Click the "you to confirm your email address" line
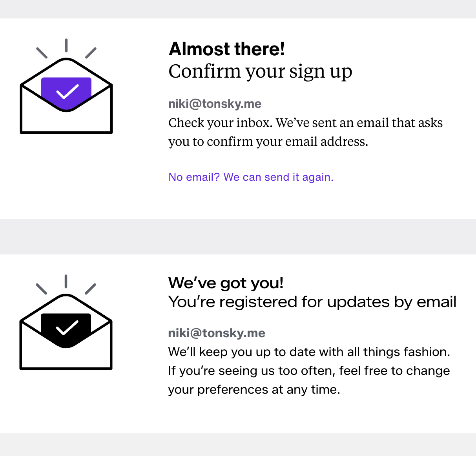Image resolution: width=476 pixels, height=456 pixels. pos(268,142)
